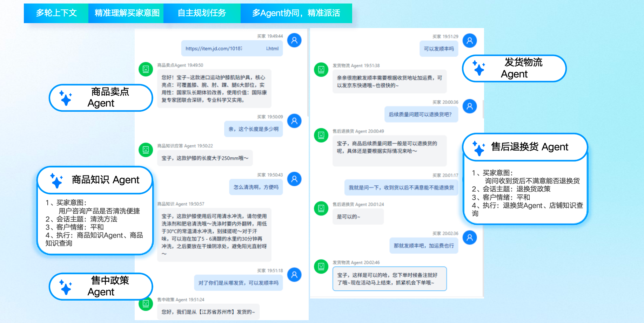Open the jd.com product link in chat
644x323 pixels.
(x=232, y=48)
